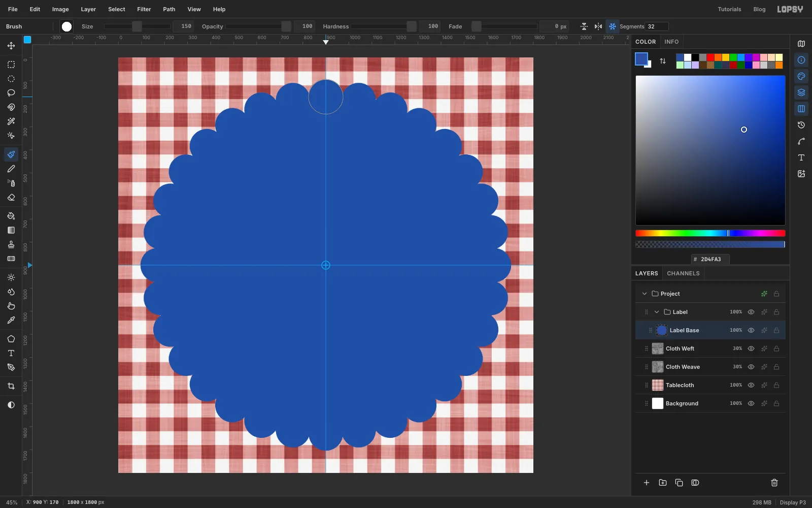Click the hex color input field
The width and height of the screenshot is (812, 508).
710,259
